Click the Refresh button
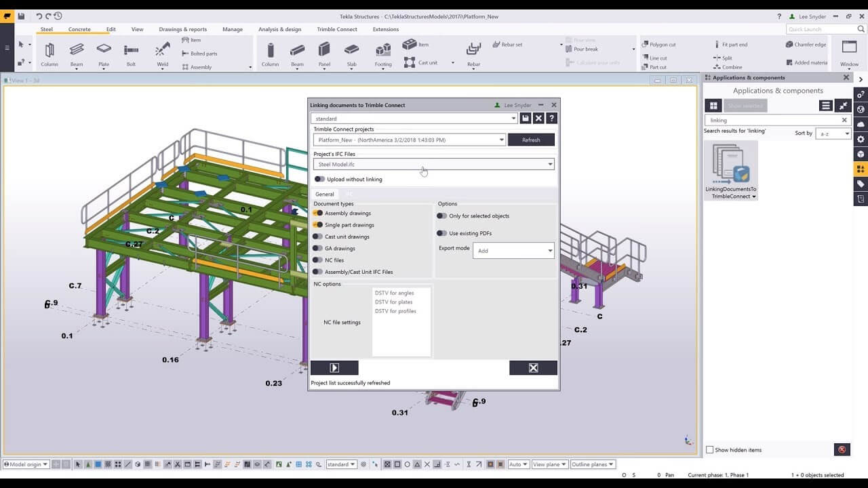 (531, 140)
